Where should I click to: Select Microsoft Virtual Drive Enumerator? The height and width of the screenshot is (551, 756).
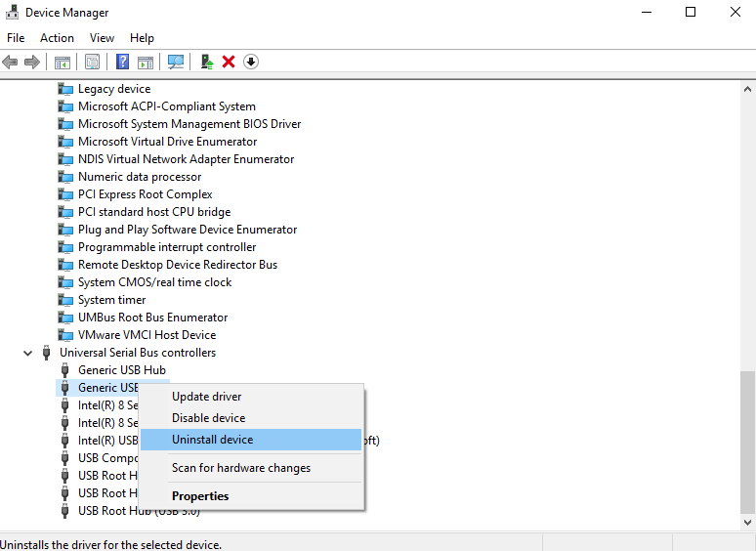pyautogui.click(x=167, y=142)
